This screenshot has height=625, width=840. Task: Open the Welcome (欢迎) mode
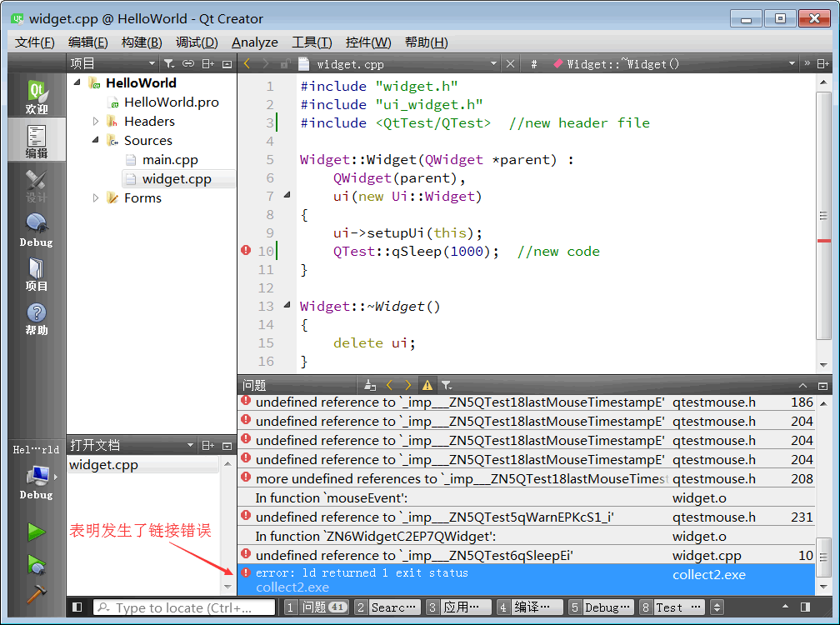37,97
